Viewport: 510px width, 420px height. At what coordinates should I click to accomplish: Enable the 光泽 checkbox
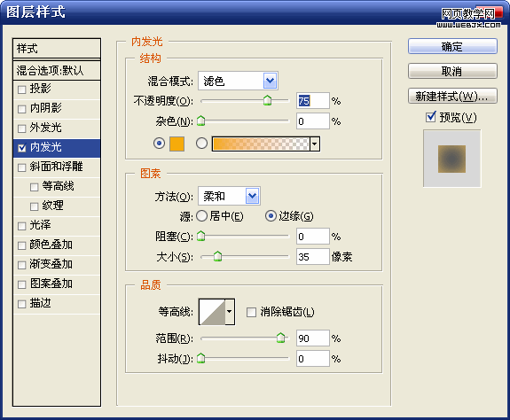point(22,226)
